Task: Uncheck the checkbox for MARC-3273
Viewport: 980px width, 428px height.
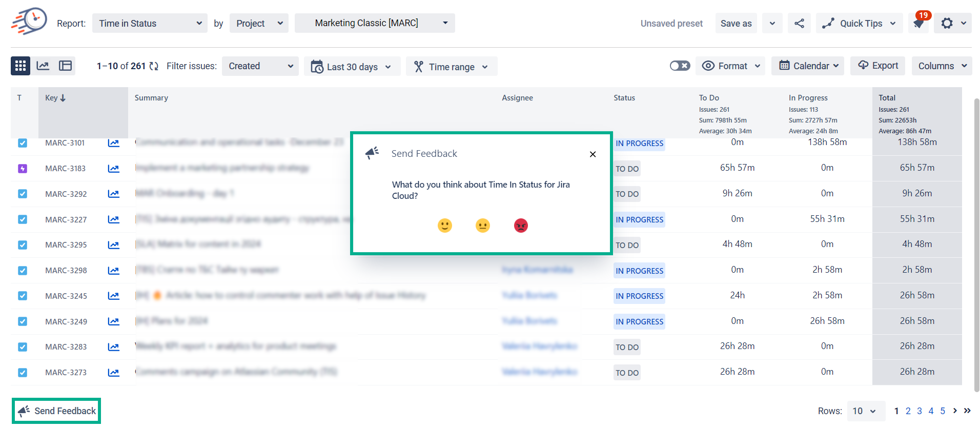Action: pyautogui.click(x=23, y=373)
